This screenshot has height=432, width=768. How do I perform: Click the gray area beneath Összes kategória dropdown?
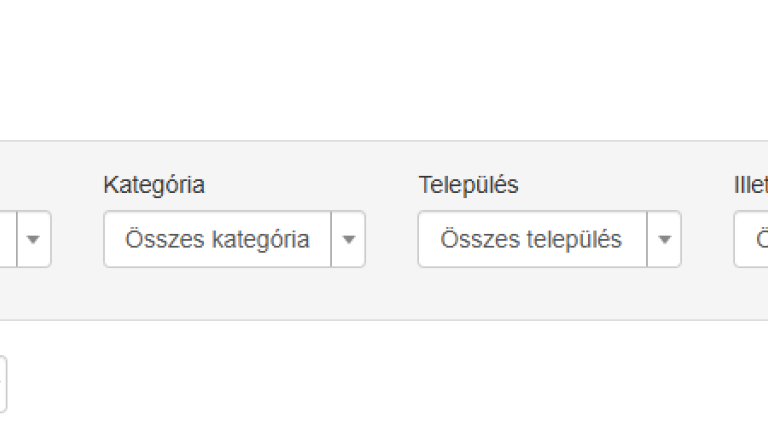(234, 293)
